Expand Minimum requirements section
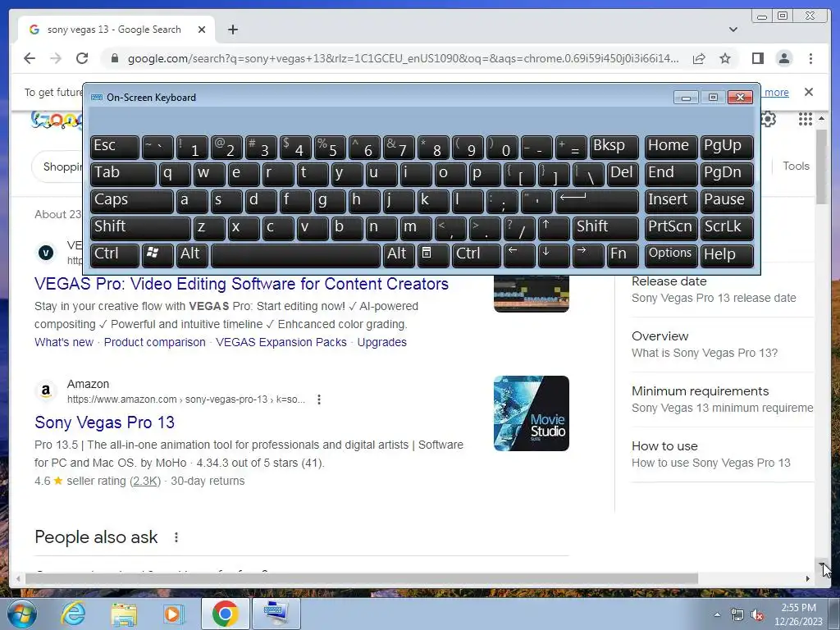Screen dimensions: 840x630 point(723,399)
